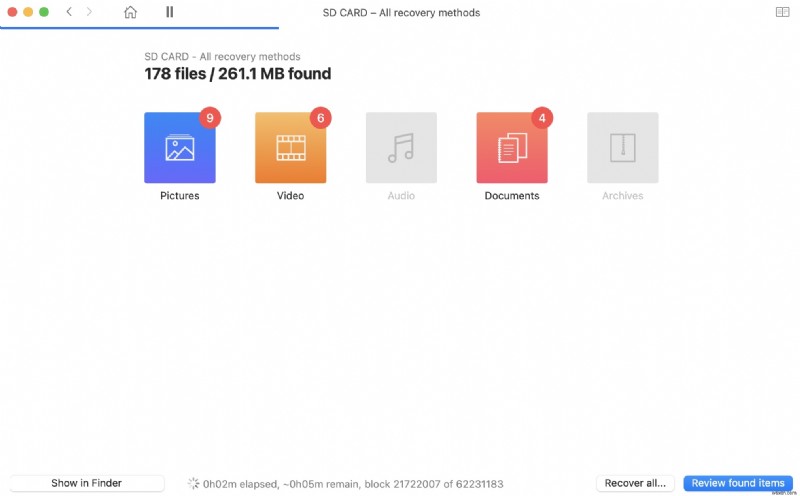Click the Review found items button
800x496 pixels.
click(738, 483)
